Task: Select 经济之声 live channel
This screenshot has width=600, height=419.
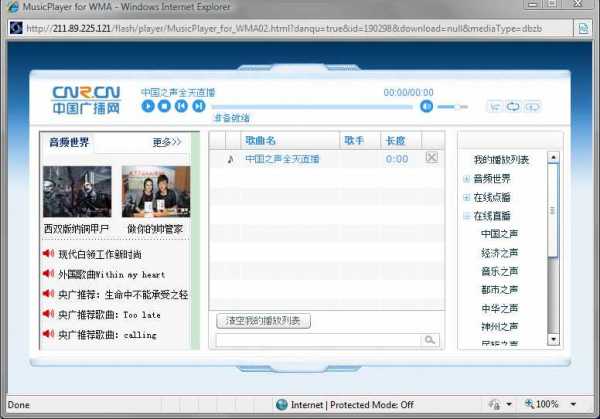Action: 499,253
